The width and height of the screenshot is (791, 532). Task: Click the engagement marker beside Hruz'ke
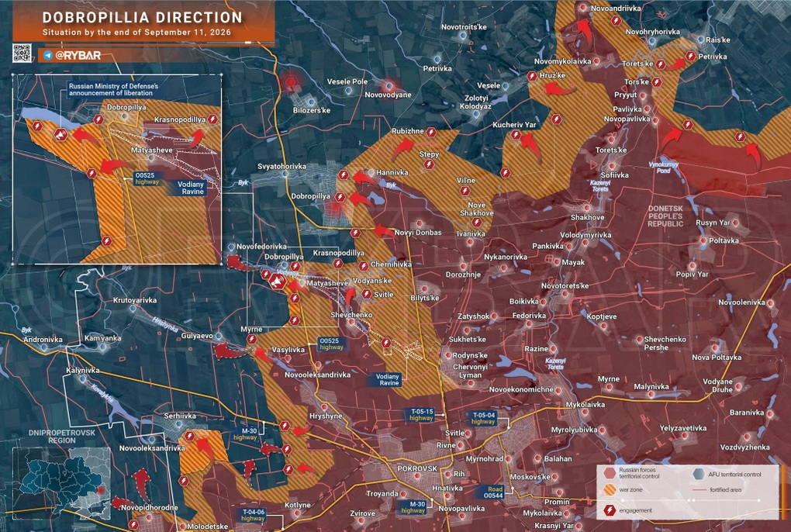click(532, 76)
